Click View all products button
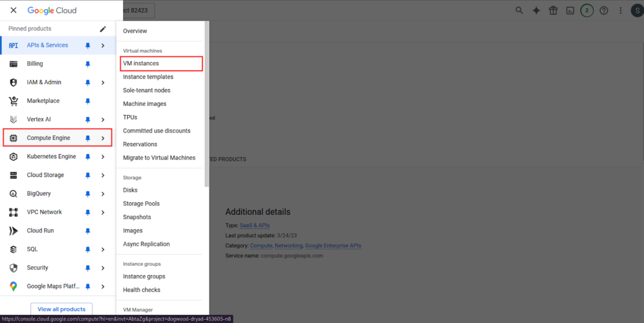The image size is (644, 323). tap(61, 309)
